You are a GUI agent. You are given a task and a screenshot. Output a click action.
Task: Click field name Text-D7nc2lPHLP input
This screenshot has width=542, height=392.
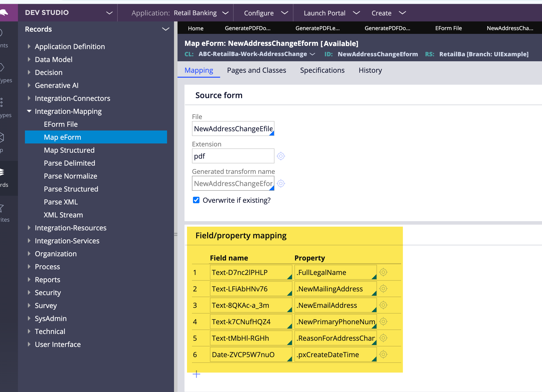tap(251, 272)
